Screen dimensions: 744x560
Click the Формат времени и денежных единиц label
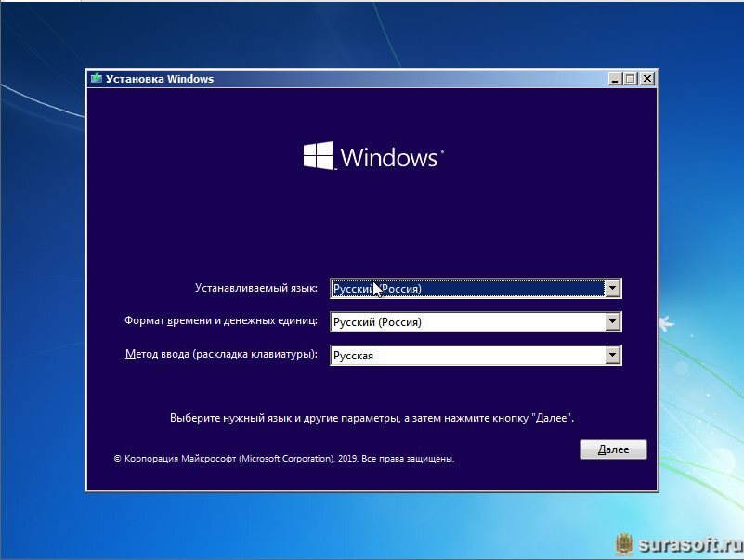[x=221, y=320]
